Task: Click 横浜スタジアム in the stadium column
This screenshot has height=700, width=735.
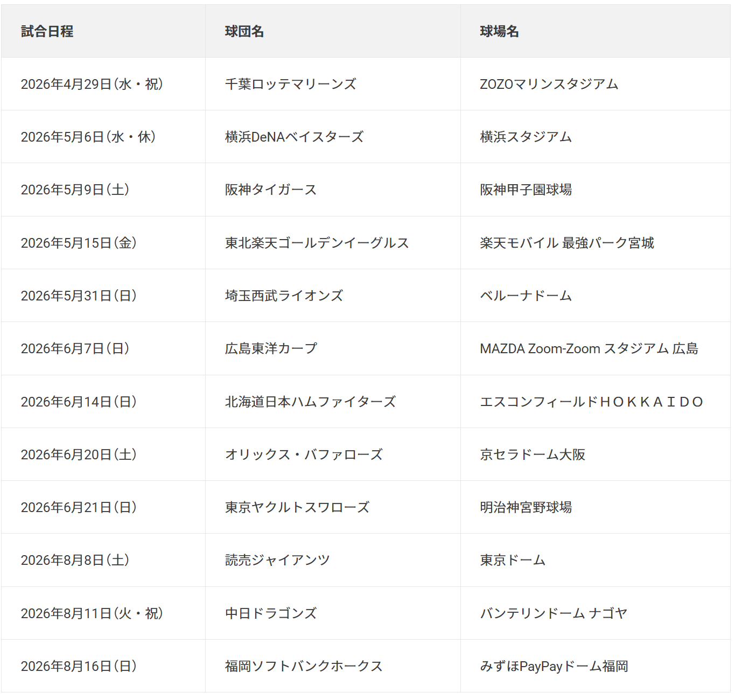Action: click(526, 137)
